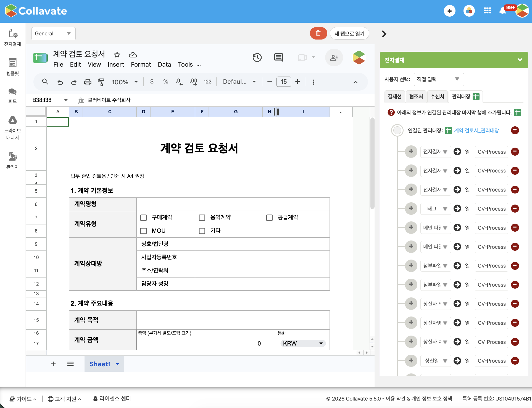Click the search magnifier in toolbar
Screen dimensions: 532x408
coord(45,82)
